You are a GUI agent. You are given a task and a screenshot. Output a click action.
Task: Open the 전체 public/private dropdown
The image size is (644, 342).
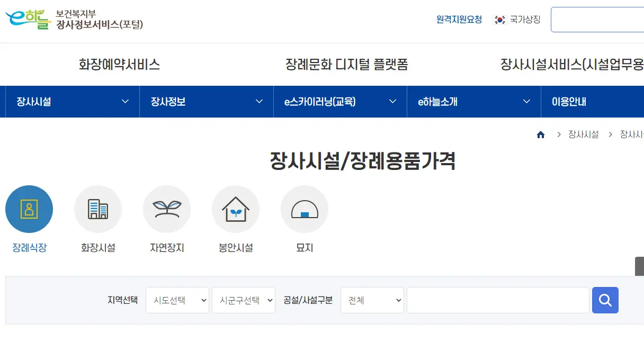click(372, 300)
